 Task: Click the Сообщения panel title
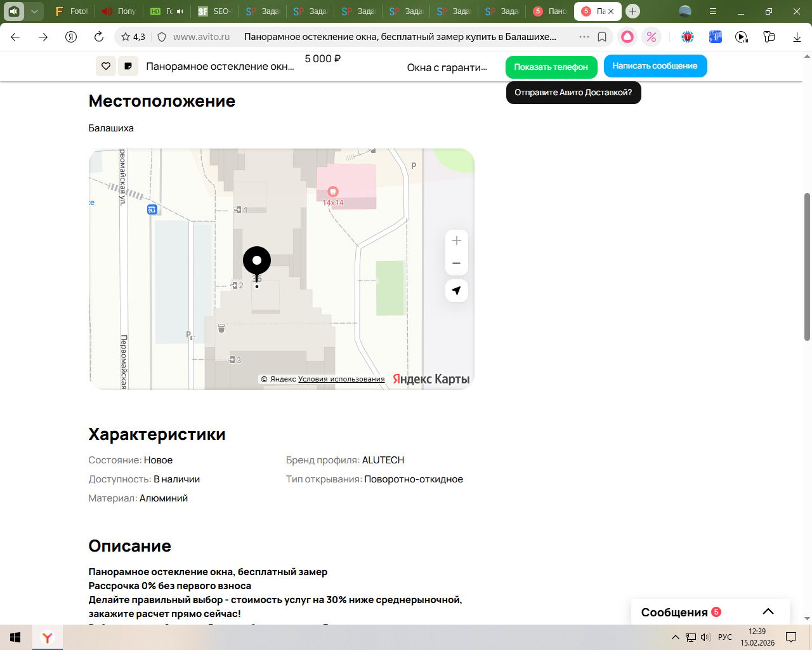pos(674,613)
